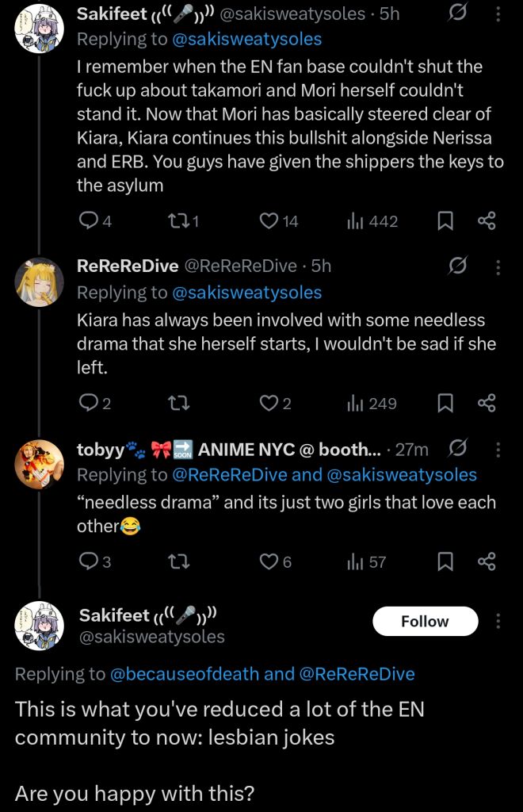Retweet Sakifeet's tweet with 1 repost
The height and width of the screenshot is (812, 523).
coord(184,222)
